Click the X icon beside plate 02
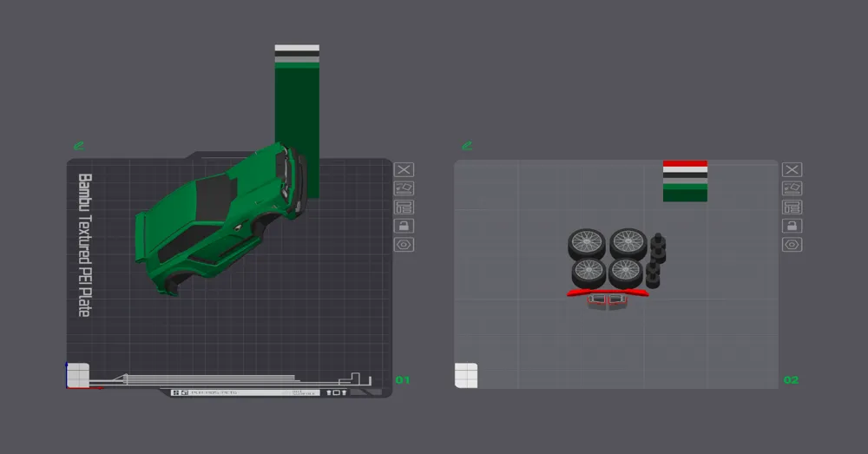 click(792, 169)
